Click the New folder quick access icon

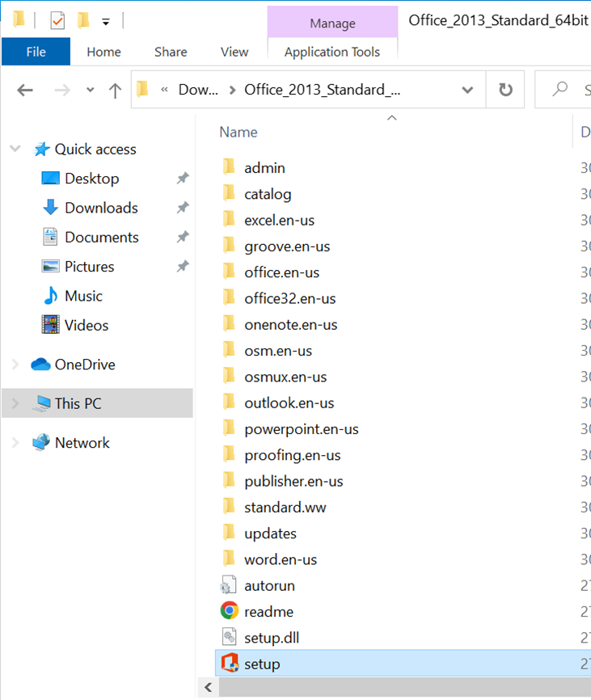[x=83, y=20]
